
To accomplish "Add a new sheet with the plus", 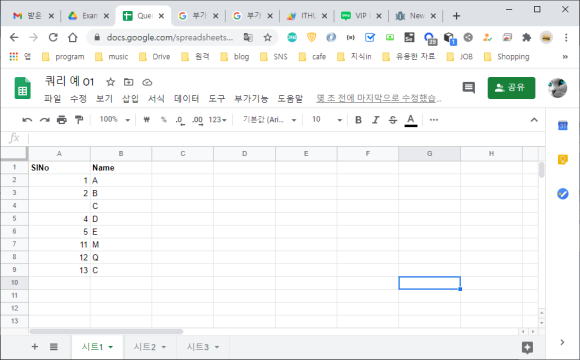I will click(x=35, y=347).
